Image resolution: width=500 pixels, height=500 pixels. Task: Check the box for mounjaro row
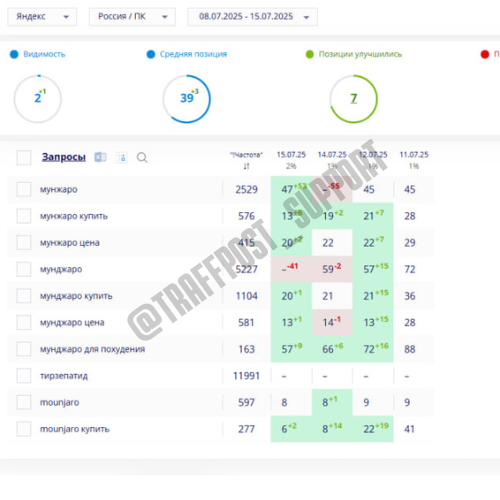coord(24,402)
